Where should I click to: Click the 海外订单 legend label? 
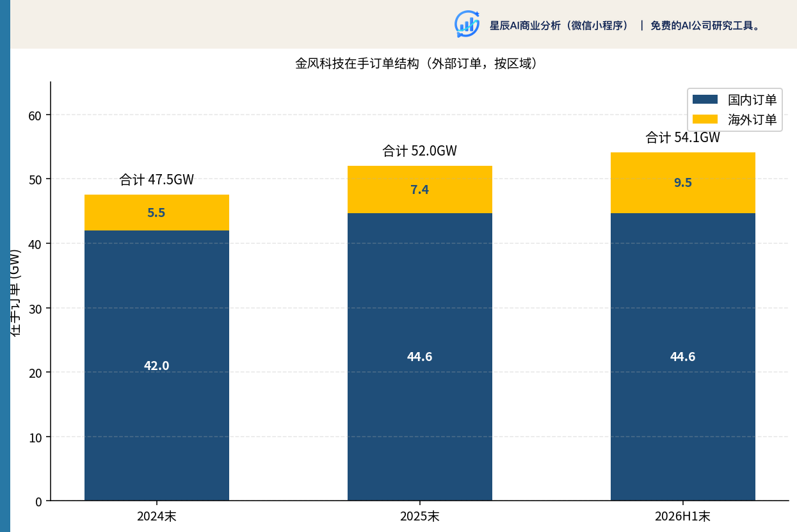point(752,119)
